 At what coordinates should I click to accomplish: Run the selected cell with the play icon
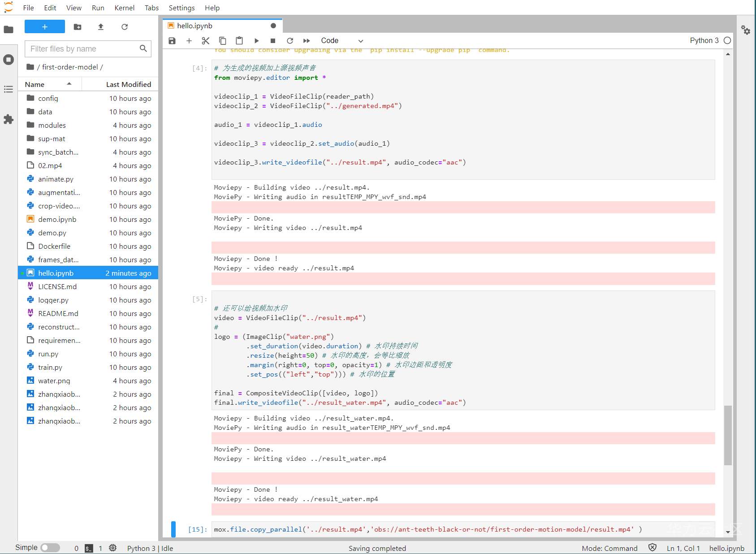tap(256, 41)
